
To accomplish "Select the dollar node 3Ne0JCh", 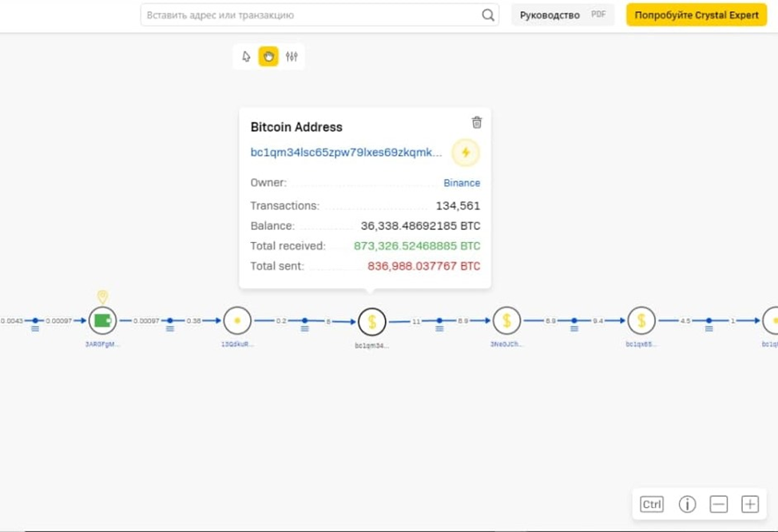I will pos(506,320).
